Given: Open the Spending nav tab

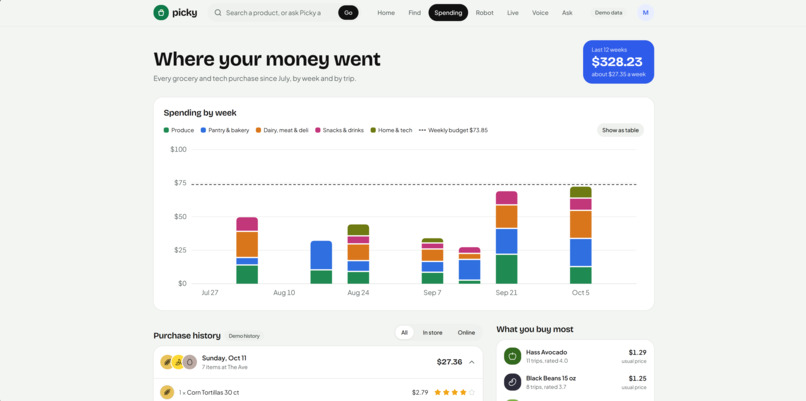Looking at the screenshot, I should pos(448,12).
